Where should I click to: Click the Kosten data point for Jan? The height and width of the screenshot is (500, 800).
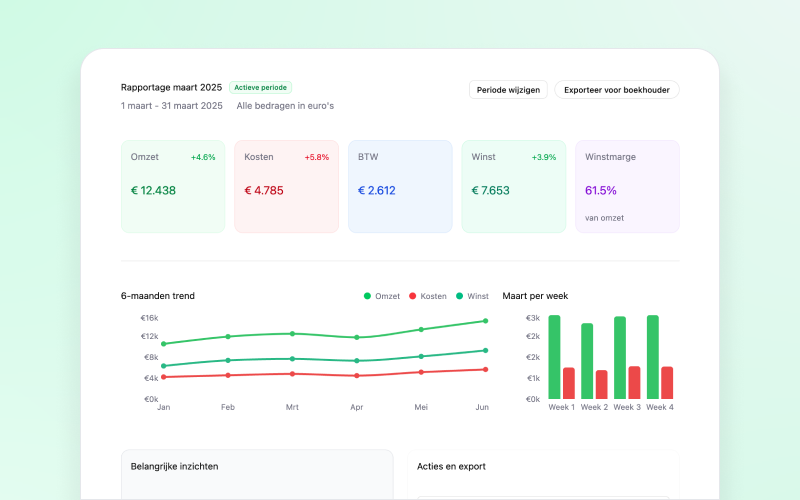[x=164, y=377]
